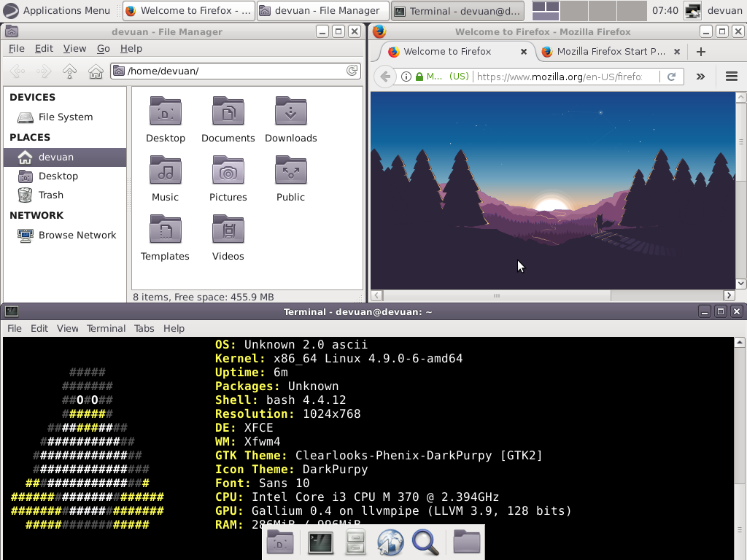Open the home folder icon in the dock

click(465, 542)
